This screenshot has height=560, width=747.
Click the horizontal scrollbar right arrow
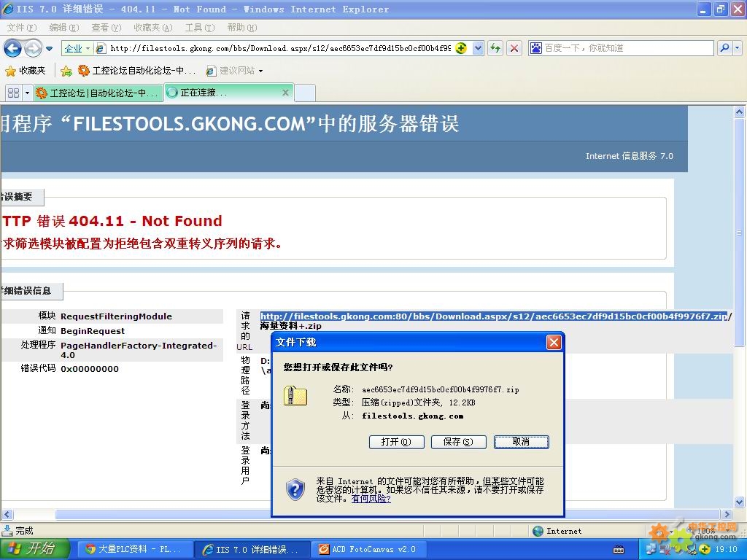(x=727, y=514)
